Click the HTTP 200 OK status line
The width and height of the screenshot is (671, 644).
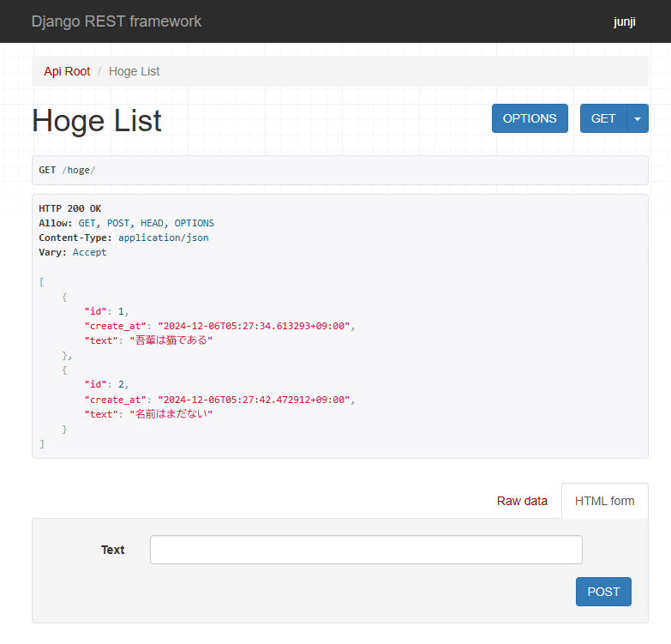pyautogui.click(x=70, y=208)
